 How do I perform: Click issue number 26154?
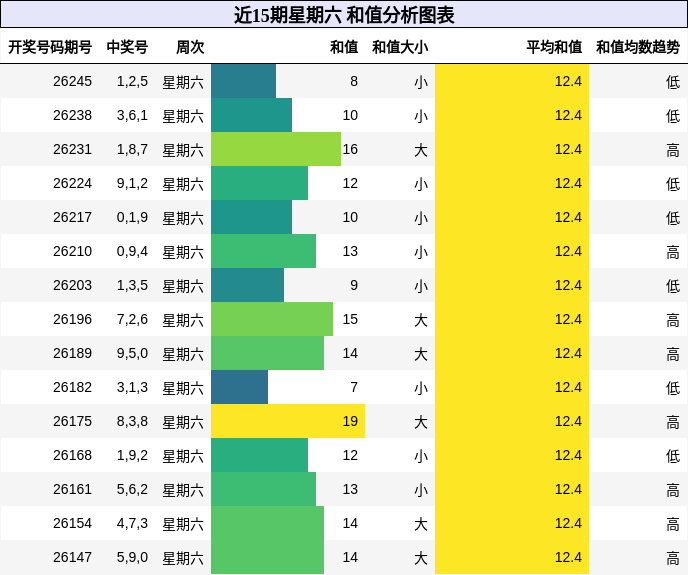72,523
